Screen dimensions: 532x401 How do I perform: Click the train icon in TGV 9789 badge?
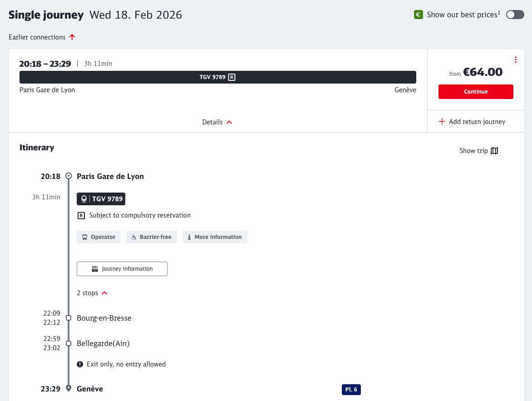(84, 199)
